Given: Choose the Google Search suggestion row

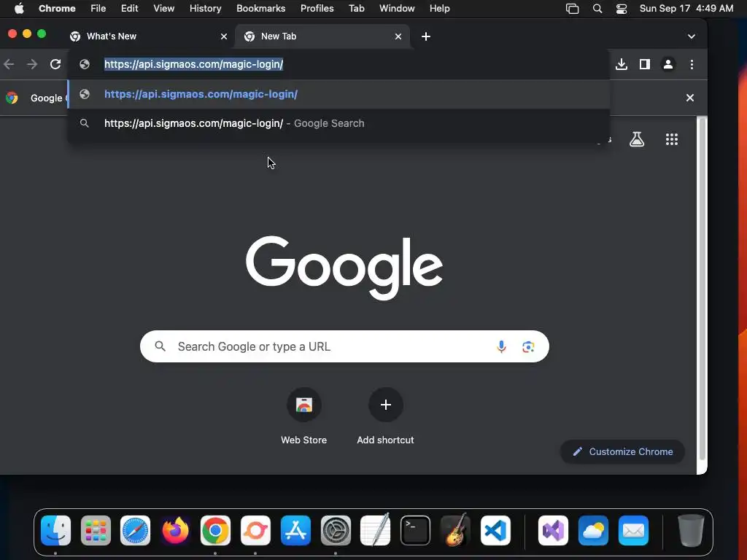Looking at the screenshot, I should pyautogui.click(x=338, y=123).
